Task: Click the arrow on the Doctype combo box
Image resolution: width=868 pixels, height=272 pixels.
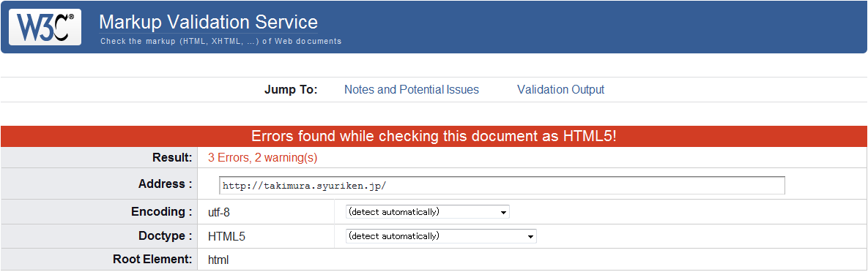Action: click(x=531, y=237)
